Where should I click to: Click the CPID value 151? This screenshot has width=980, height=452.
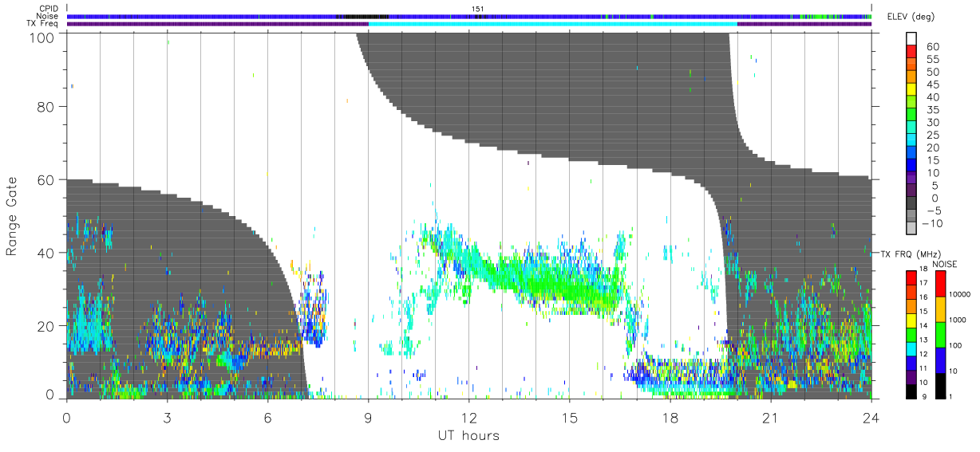[479, 9]
